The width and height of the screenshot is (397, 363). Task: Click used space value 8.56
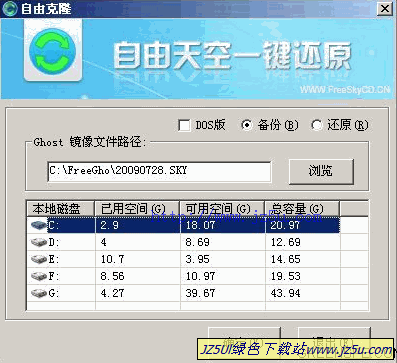(x=112, y=276)
